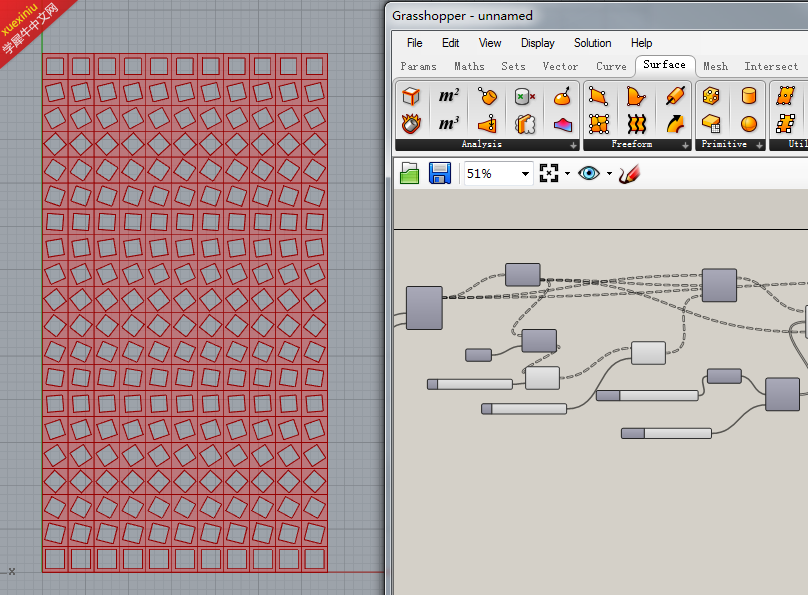Select the orange trapezoid Closest Point icon
Viewport: 808px width, 595px height.
[487, 124]
